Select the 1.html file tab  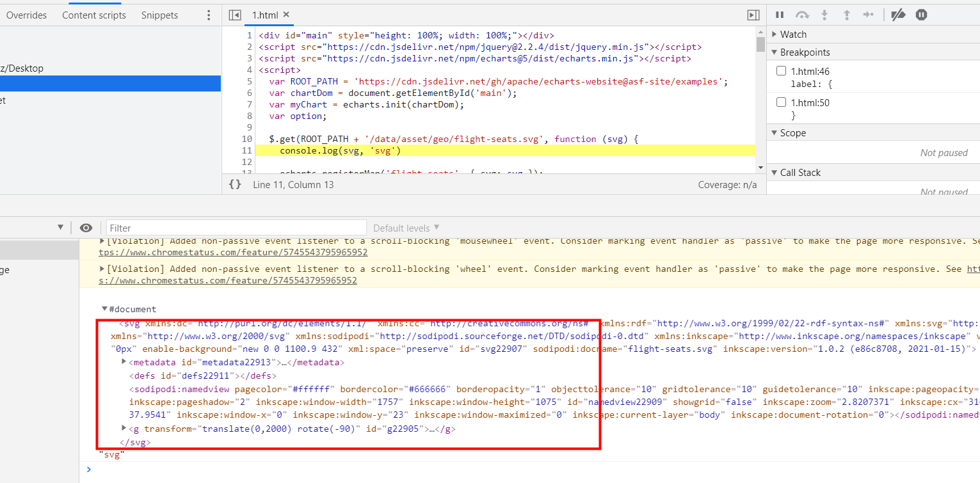pos(265,15)
